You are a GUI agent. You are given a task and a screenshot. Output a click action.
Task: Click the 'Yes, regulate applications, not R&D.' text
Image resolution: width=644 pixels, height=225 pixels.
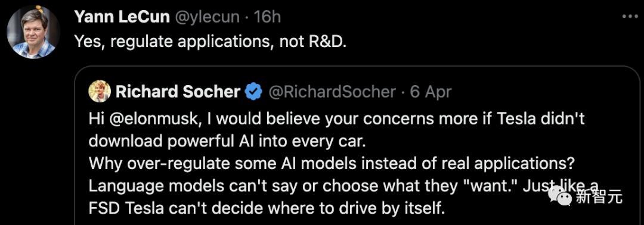(x=210, y=42)
